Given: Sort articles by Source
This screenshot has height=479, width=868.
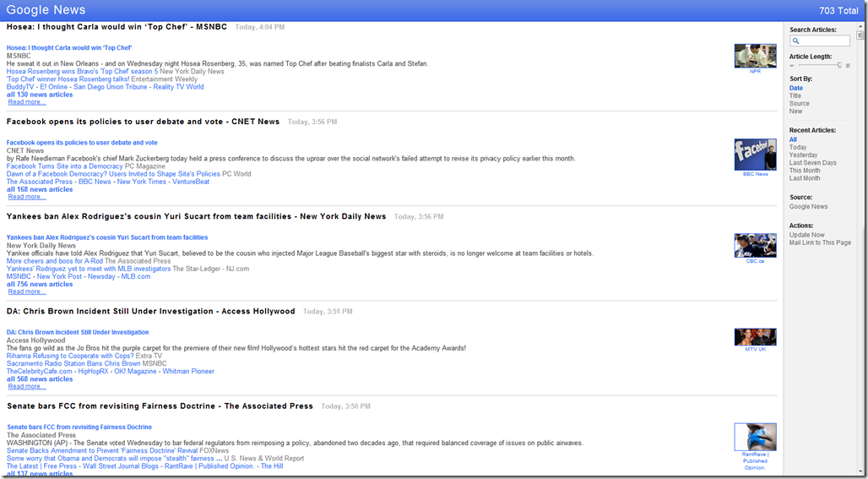Looking at the screenshot, I should [799, 104].
